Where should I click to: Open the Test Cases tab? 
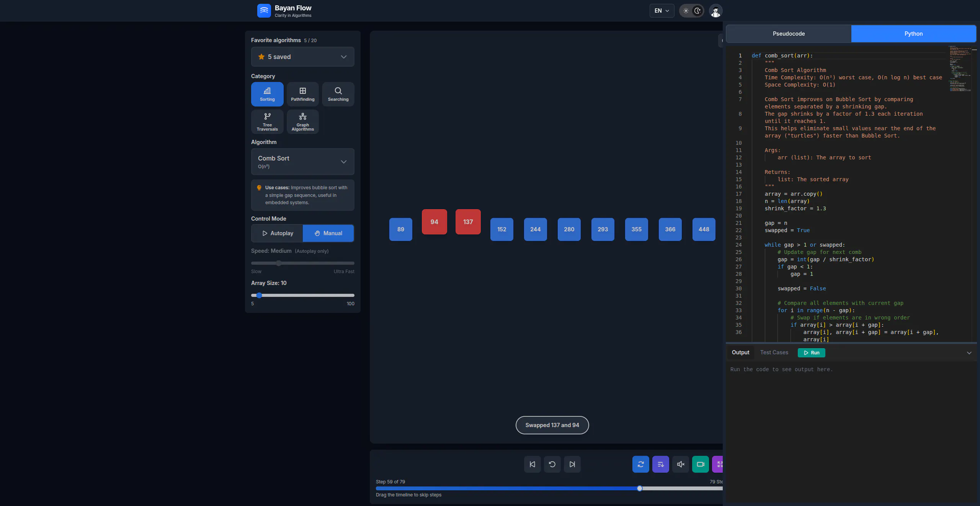774,352
